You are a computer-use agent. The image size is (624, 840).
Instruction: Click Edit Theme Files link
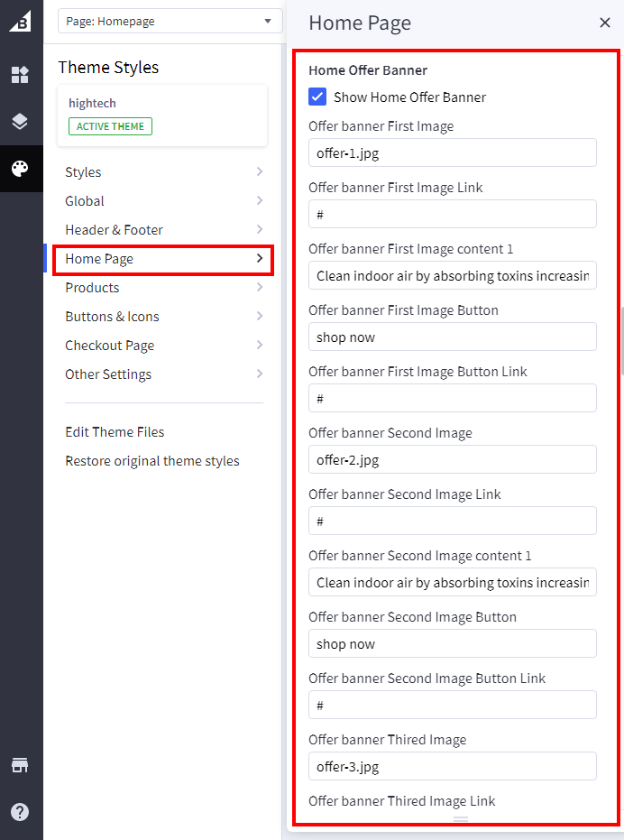click(x=115, y=432)
